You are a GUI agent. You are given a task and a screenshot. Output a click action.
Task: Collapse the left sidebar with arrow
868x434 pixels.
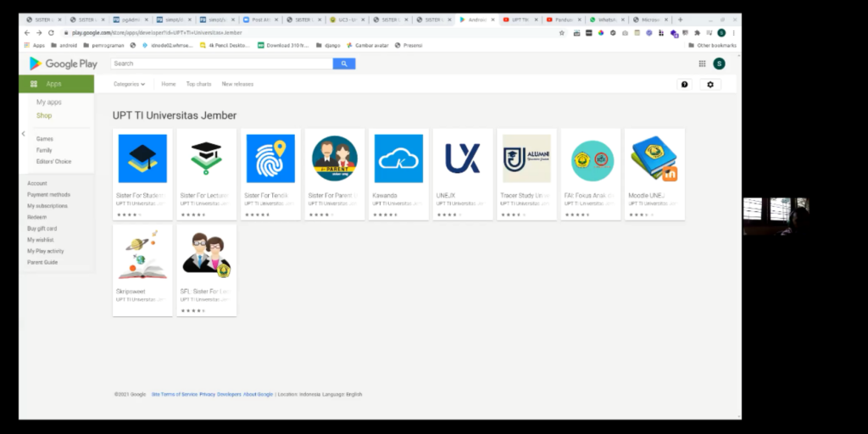point(23,133)
